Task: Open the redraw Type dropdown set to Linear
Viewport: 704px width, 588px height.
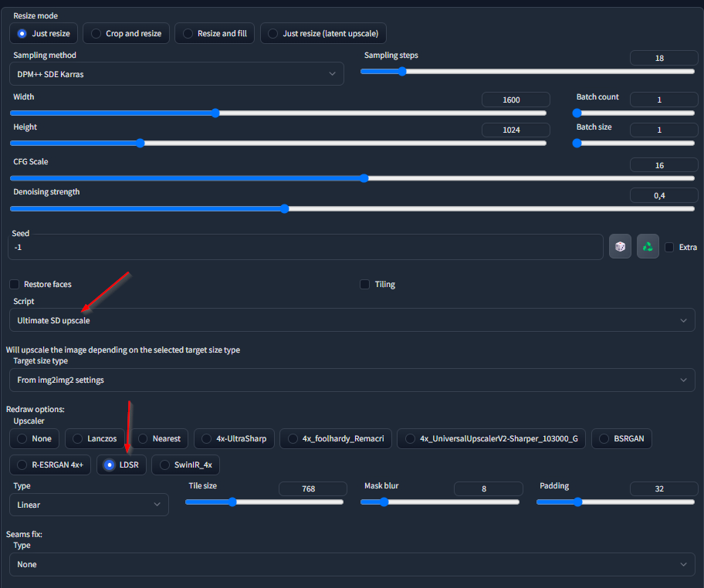Action: click(90, 505)
